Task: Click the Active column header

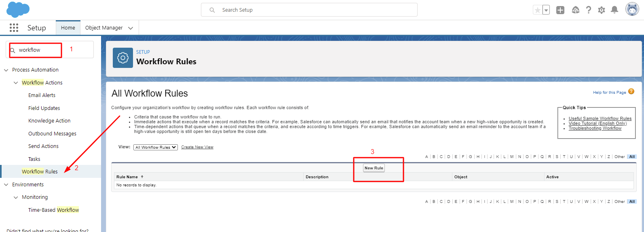Action: click(552, 177)
